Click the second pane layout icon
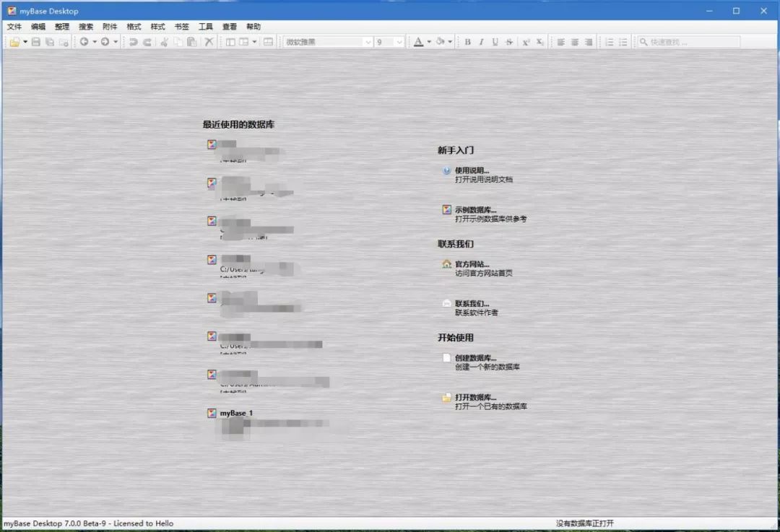The image size is (780, 532). click(x=244, y=43)
